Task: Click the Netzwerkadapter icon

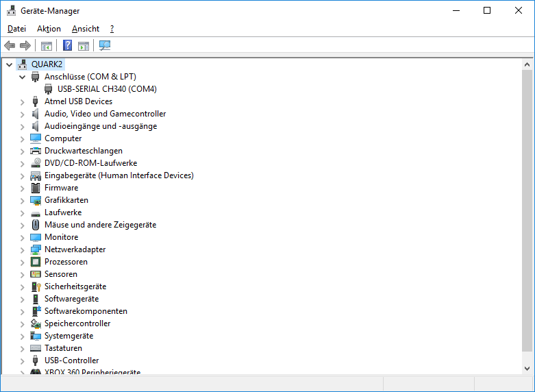Action: (x=36, y=249)
